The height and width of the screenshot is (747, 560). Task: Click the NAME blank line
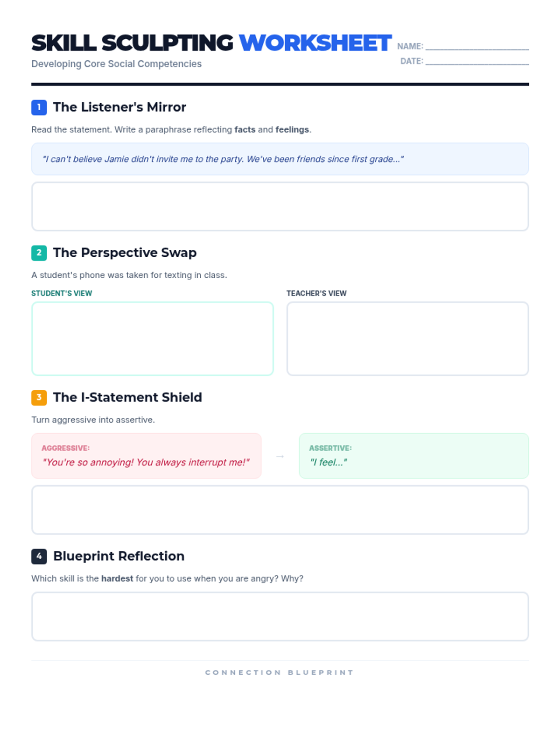pyautogui.click(x=477, y=46)
